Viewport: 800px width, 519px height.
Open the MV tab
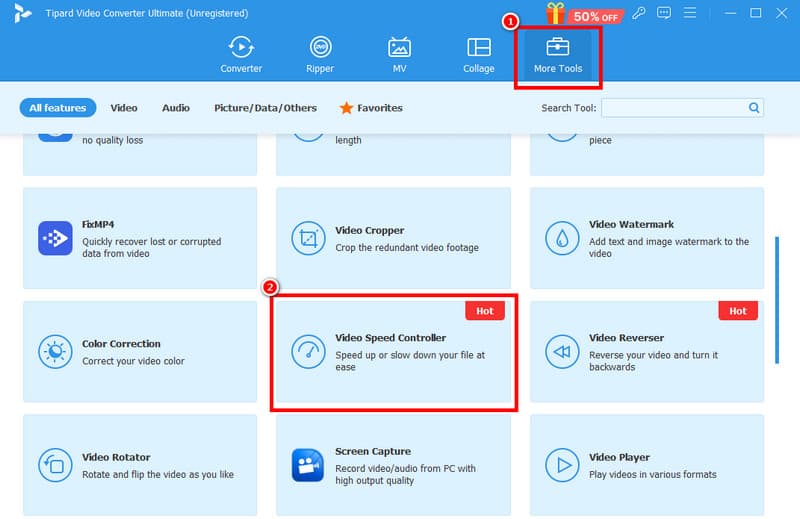click(399, 54)
